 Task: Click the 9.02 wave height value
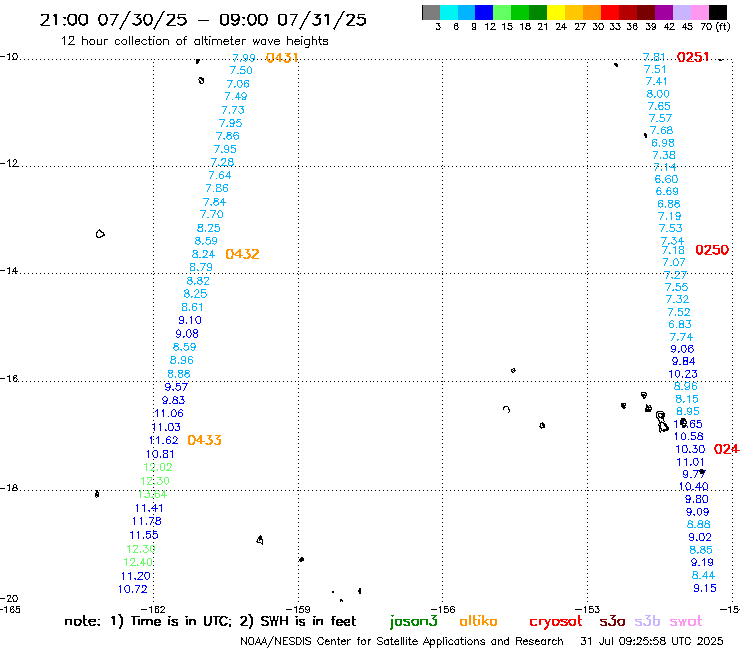(700, 537)
